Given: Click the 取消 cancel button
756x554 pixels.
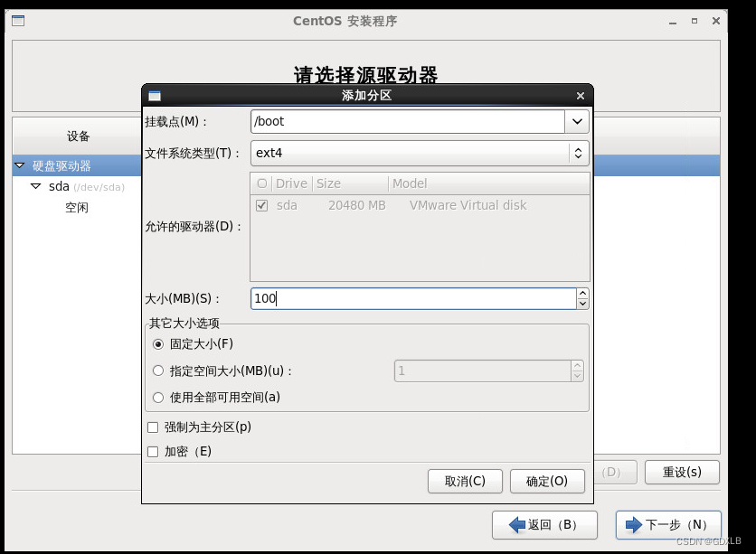Looking at the screenshot, I should (465, 481).
